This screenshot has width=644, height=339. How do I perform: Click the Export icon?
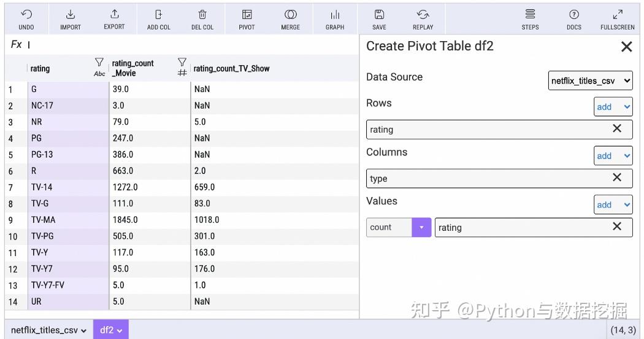114,18
